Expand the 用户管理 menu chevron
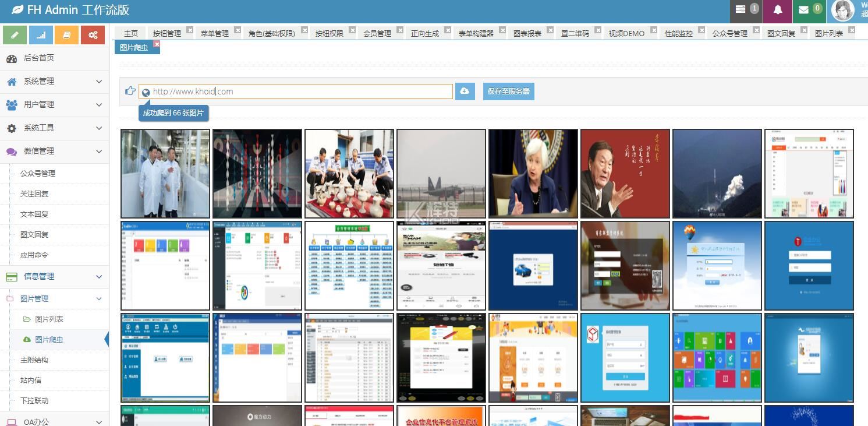Viewport: 868px width, 426px height. tap(99, 105)
